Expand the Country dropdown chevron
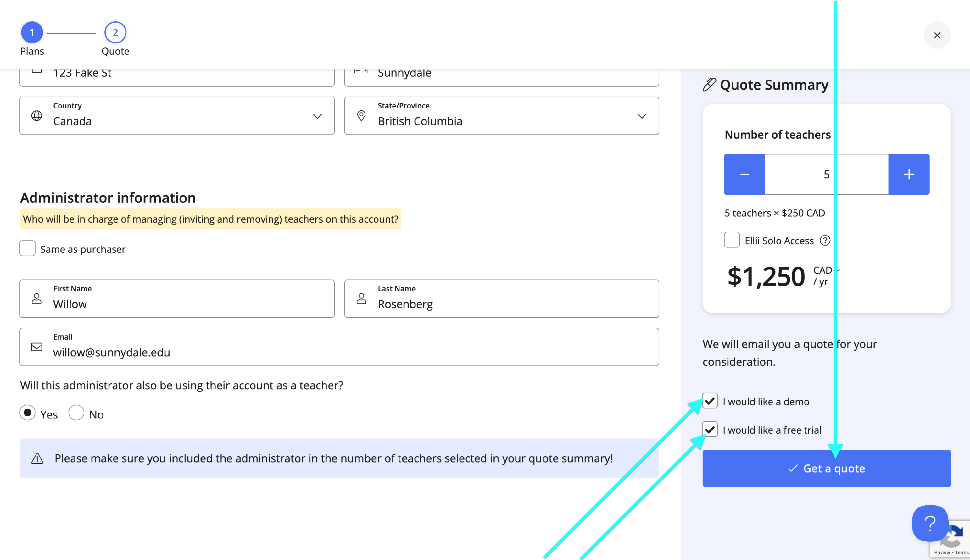 317,116
